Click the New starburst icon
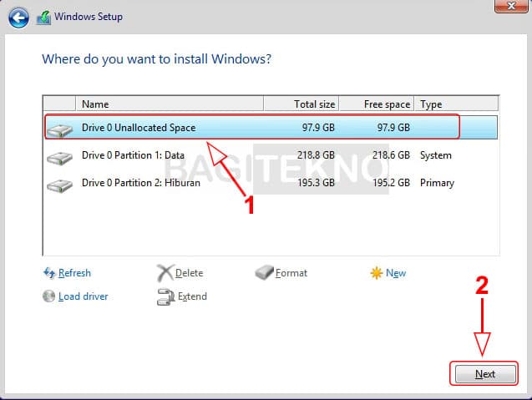532x400 pixels. (x=377, y=273)
